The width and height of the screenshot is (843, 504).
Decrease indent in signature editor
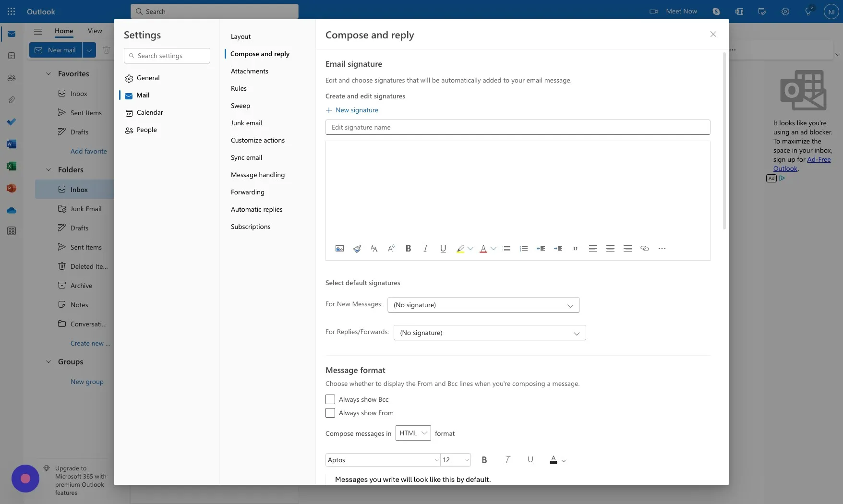pos(541,249)
